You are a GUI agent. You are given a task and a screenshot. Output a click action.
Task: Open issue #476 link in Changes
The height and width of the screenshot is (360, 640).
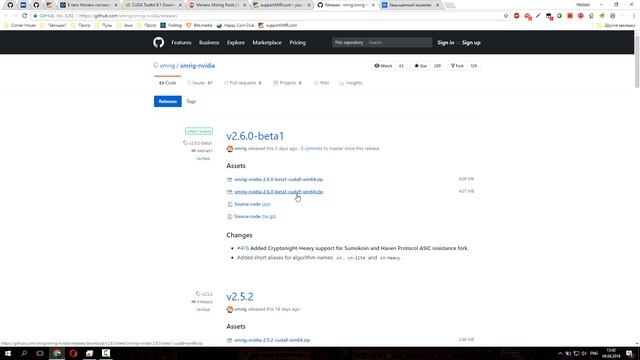243,248
